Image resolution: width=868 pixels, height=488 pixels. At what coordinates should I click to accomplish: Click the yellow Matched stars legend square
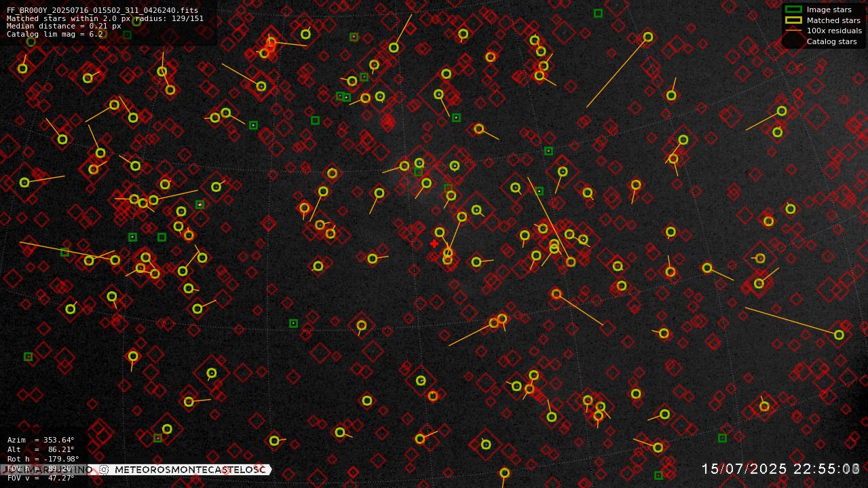[x=793, y=20]
